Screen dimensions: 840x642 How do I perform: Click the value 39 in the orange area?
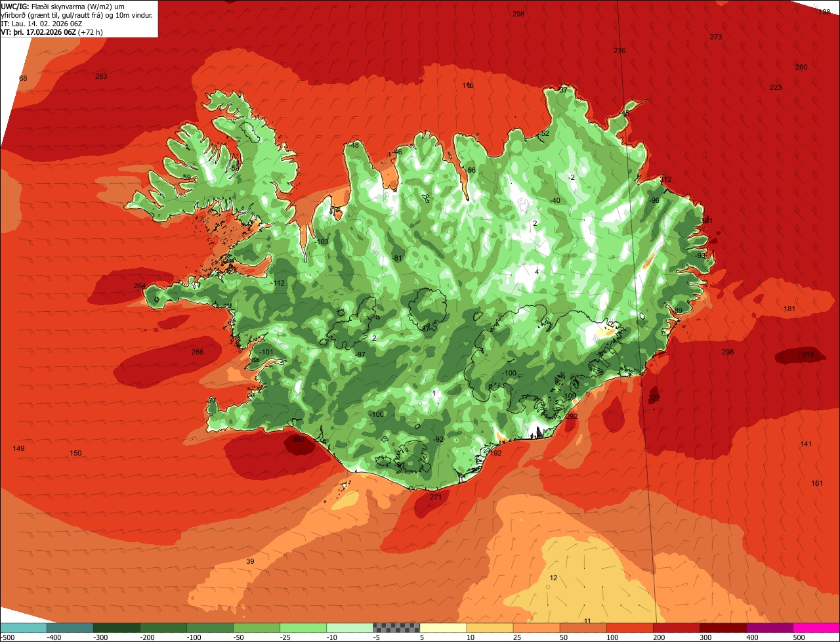[250, 561]
